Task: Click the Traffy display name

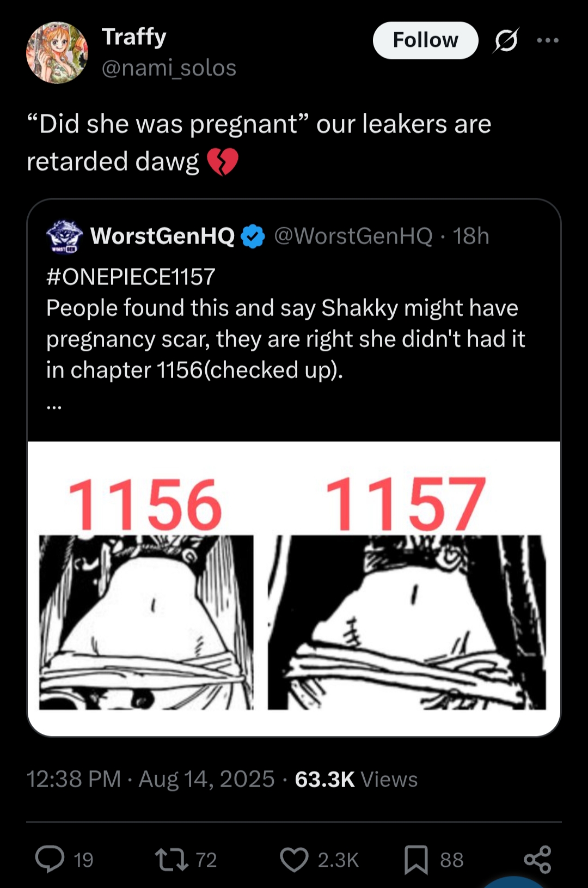Action: click(x=134, y=37)
